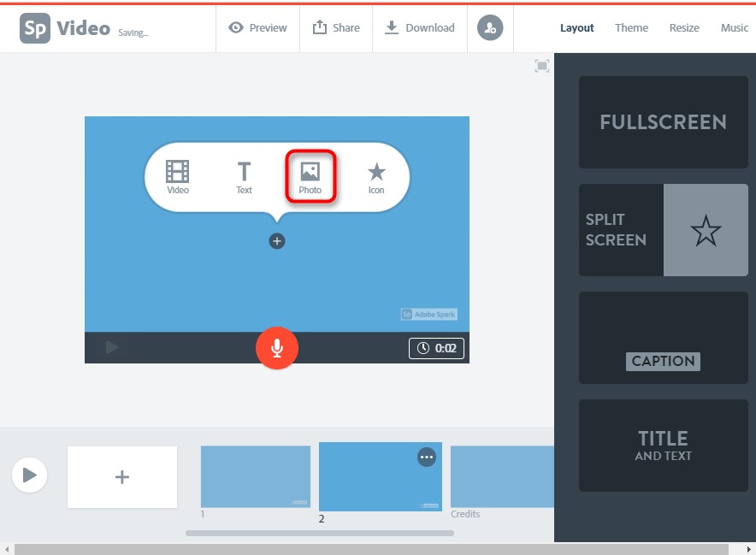Click the Preview button
Viewport: 756px width, 555px height.
[258, 28]
